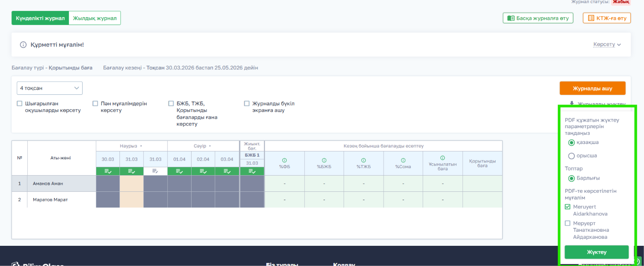Click the green Жүктеу button

pyautogui.click(x=597, y=252)
